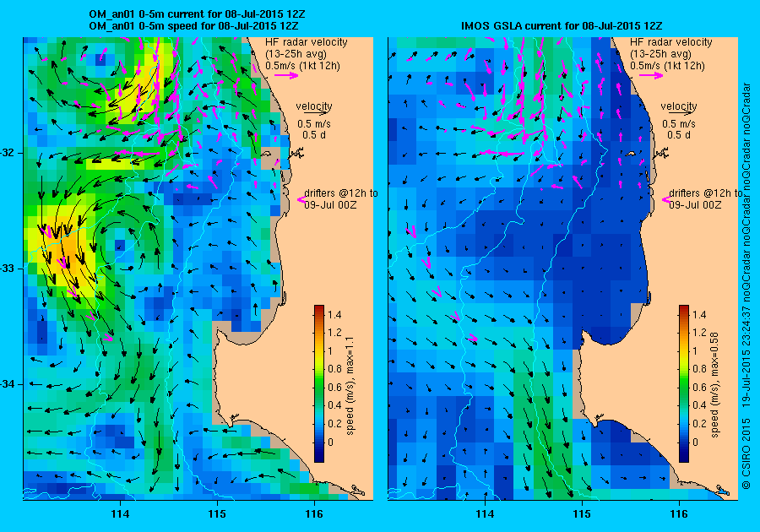Viewport: 760px width, 532px height.
Task: Click the left title line 'OM_an01 0-5m current'
Action: click(x=198, y=14)
